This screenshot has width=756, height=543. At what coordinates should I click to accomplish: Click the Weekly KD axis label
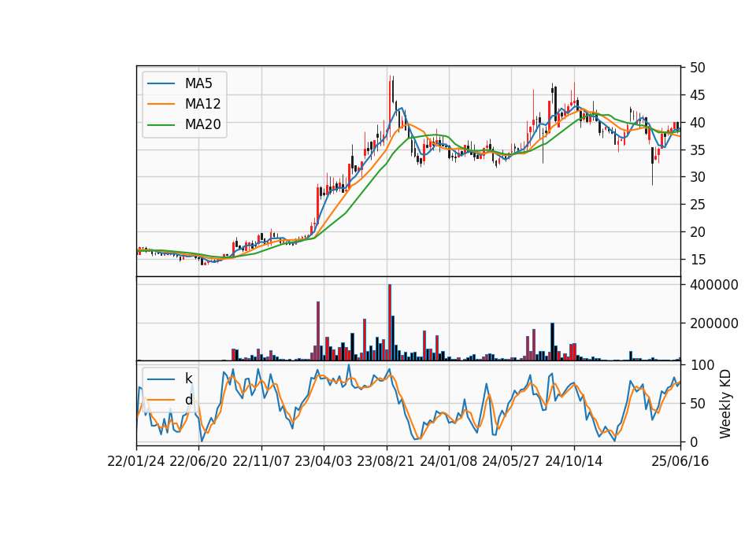(725, 404)
